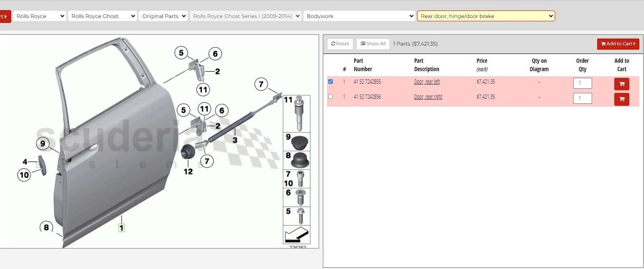
Task: Click callout number 3 door brake on diagram
Action: 234,141
